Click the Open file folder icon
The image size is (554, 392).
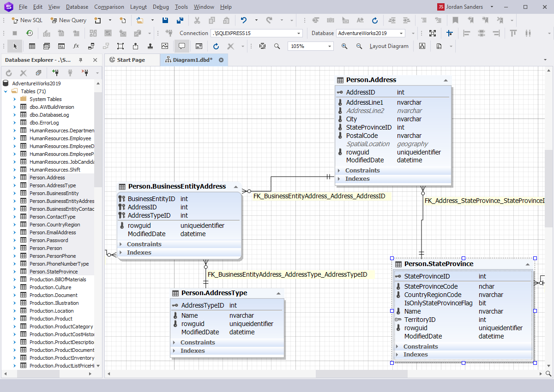139,20
